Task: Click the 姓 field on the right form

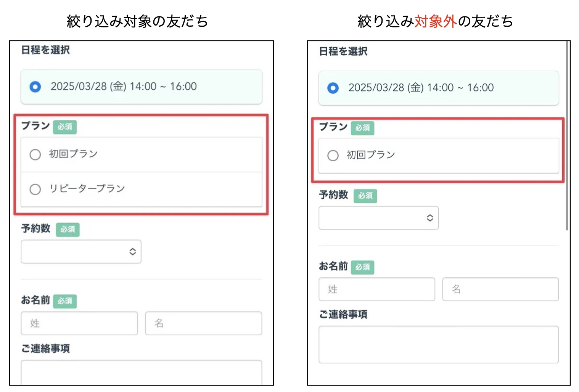Action: click(x=376, y=289)
